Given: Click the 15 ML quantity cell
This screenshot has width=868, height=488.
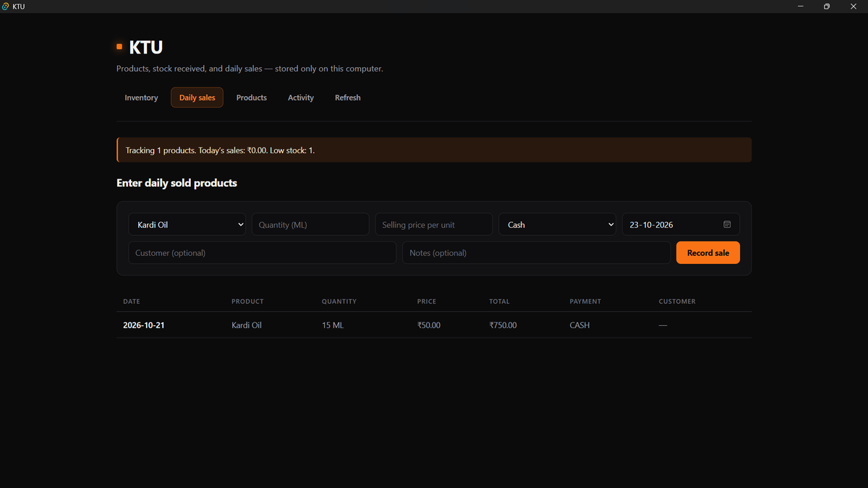Looking at the screenshot, I should (333, 325).
